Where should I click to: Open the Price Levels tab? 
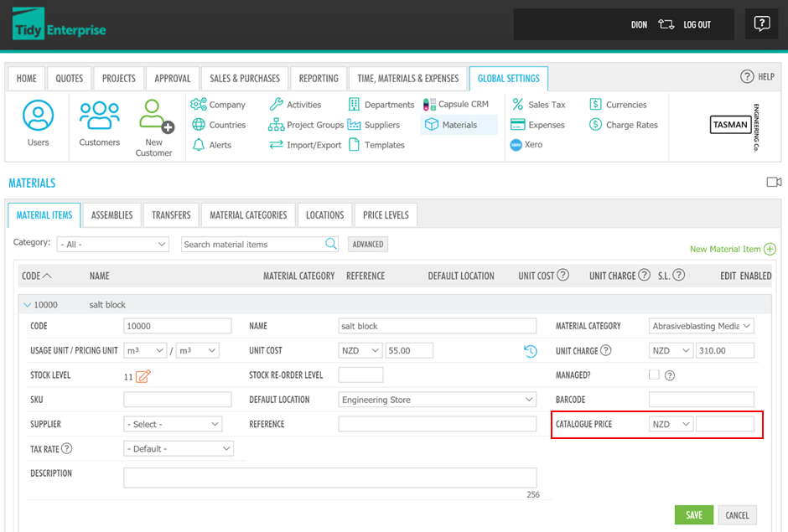(386, 215)
